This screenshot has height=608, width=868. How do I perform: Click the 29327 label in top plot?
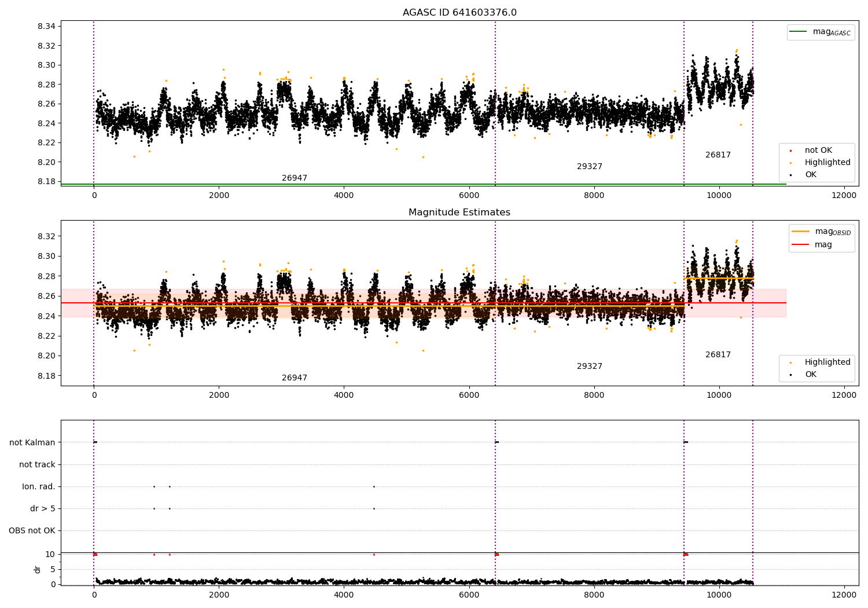pyautogui.click(x=590, y=167)
